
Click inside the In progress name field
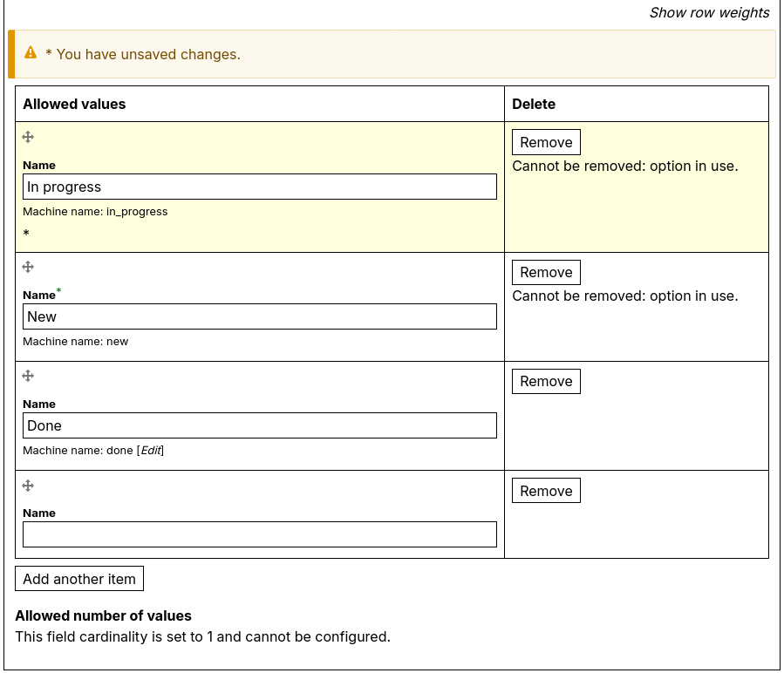[x=259, y=187]
